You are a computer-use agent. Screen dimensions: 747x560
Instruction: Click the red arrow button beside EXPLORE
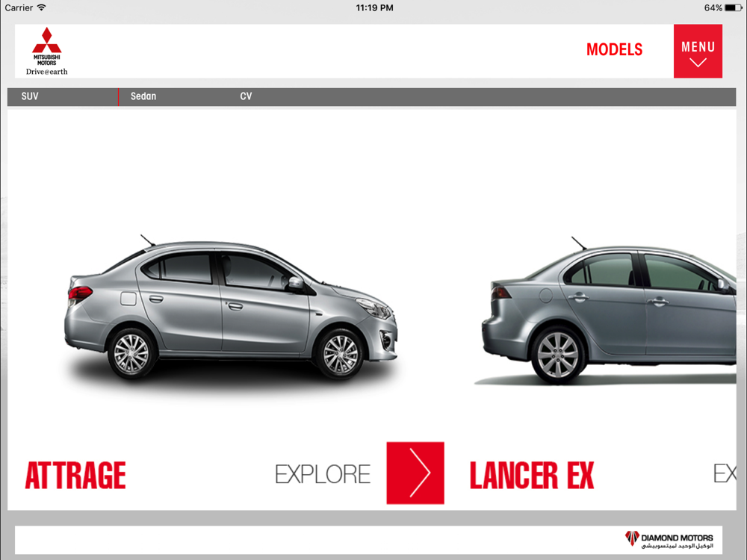(415, 473)
